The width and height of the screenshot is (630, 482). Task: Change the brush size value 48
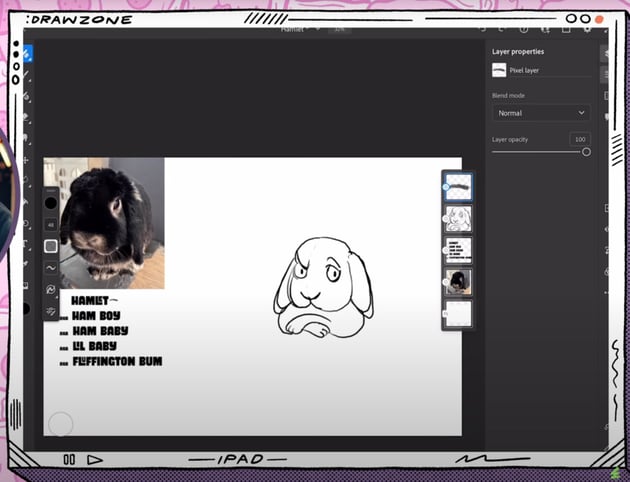pyautogui.click(x=51, y=225)
